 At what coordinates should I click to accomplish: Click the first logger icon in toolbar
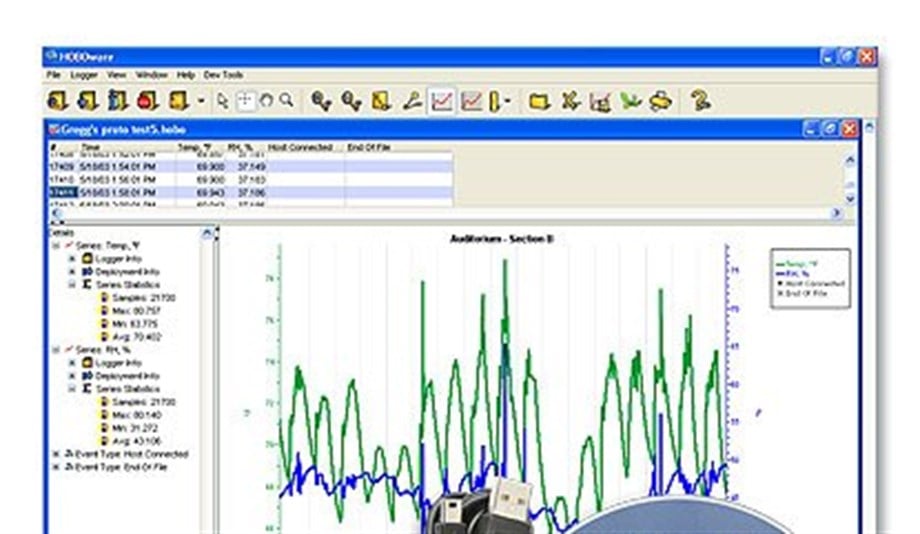58,101
